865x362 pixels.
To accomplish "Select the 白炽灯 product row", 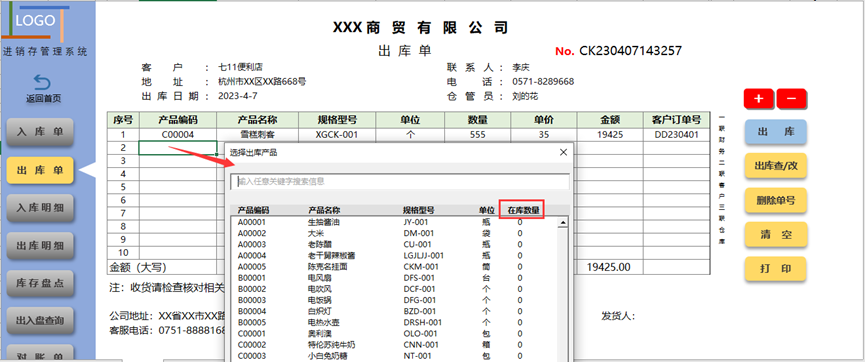I will tap(394, 311).
